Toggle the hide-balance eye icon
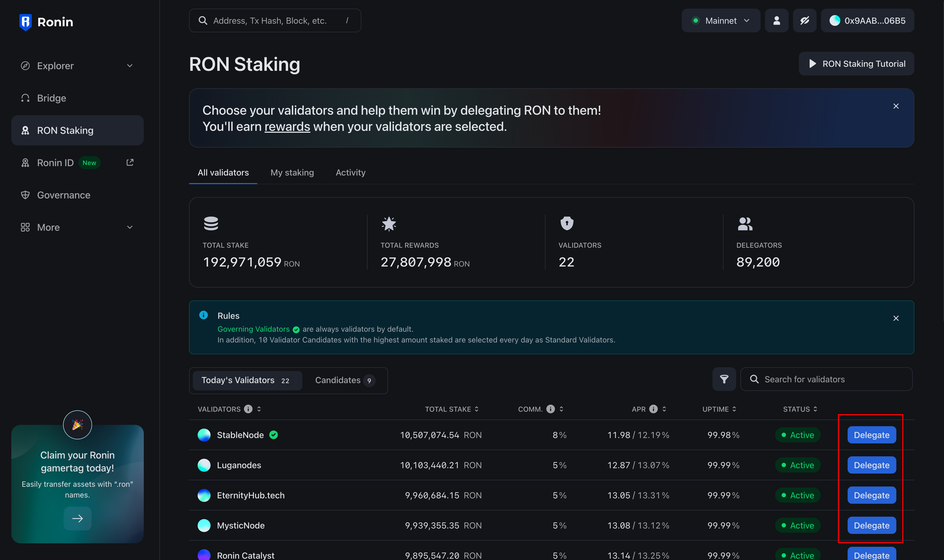Viewport: 944px width, 560px height. point(805,20)
